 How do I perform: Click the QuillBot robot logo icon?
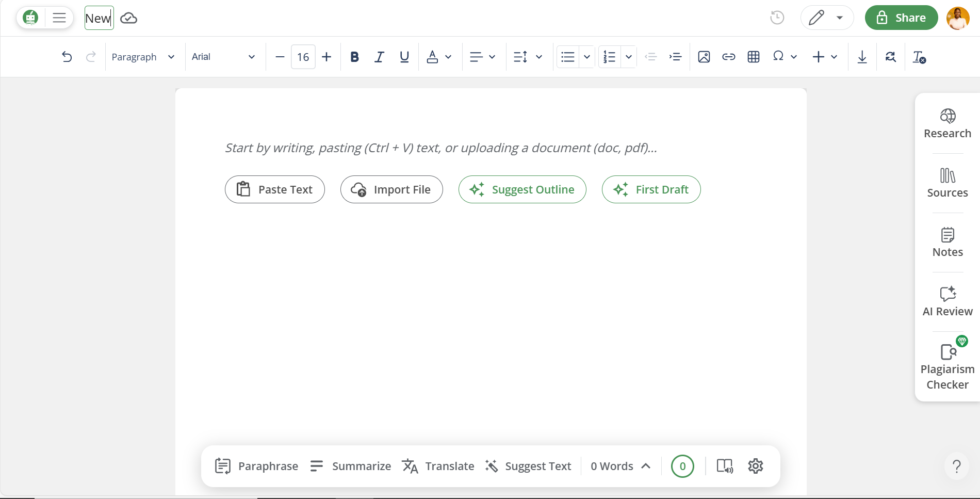pyautogui.click(x=31, y=18)
